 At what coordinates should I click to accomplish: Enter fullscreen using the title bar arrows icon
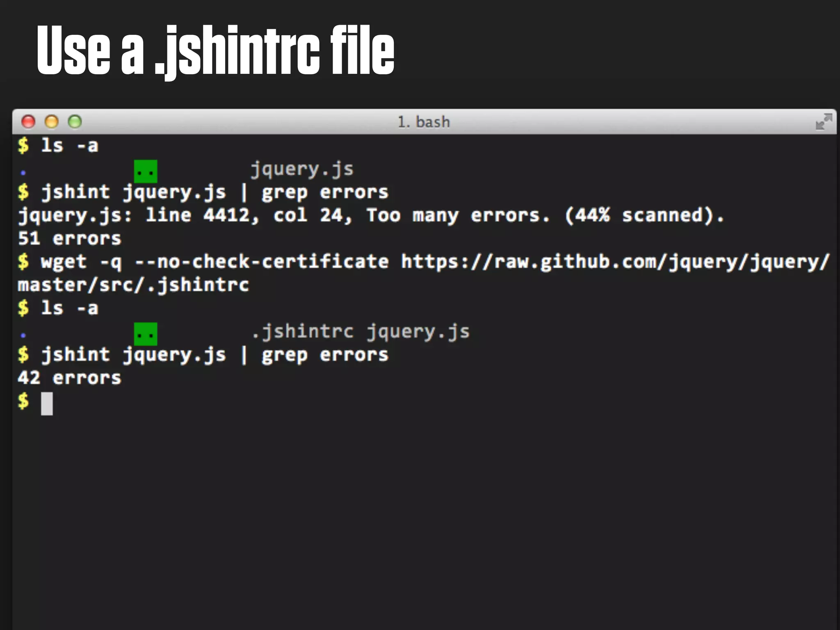tap(823, 122)
